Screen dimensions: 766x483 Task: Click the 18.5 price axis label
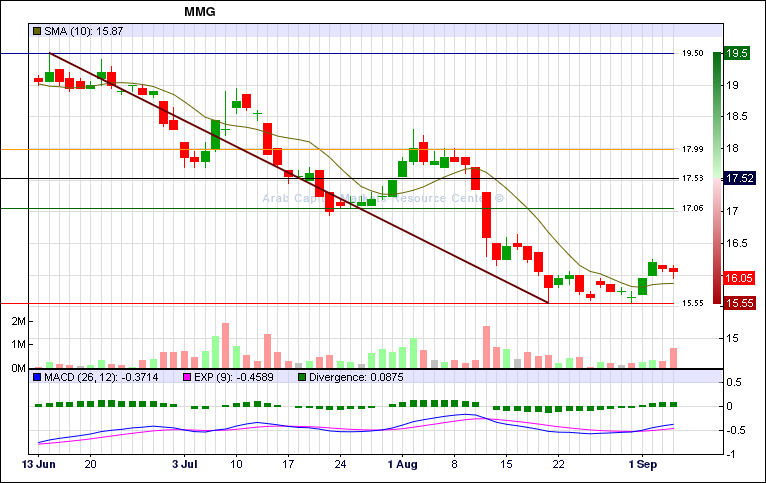pos(737,117)
